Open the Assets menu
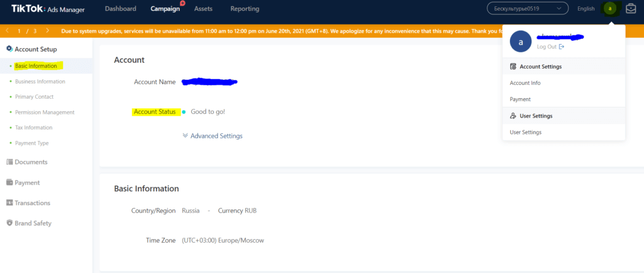 (x=203, y=9)
